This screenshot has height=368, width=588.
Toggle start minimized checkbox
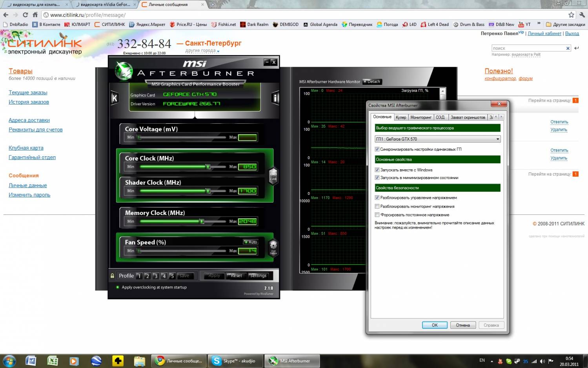tap(377, 178)
